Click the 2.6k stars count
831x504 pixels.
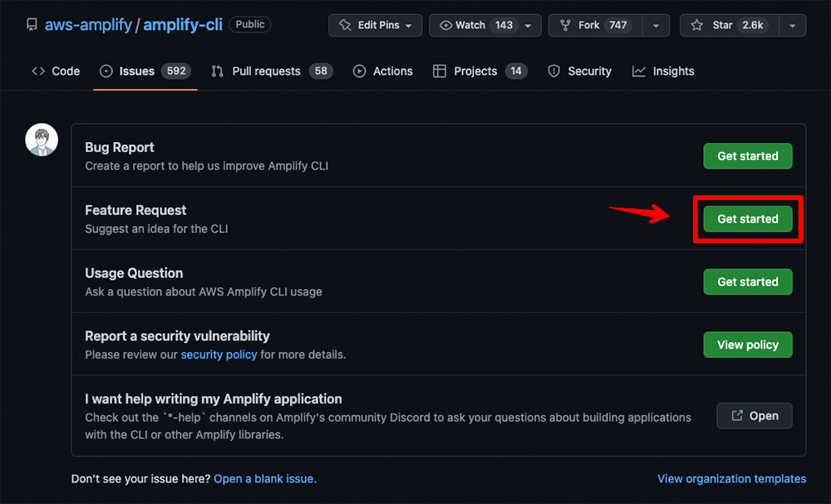tap(753, 26)
